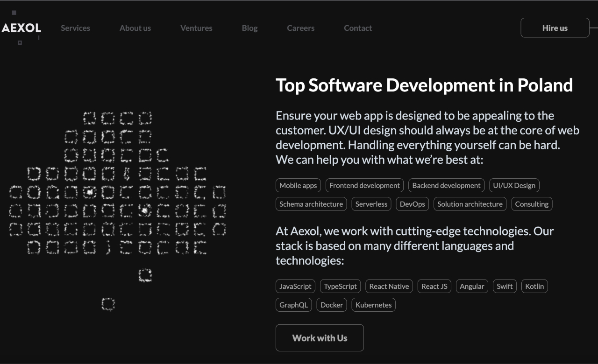Select the Schema architecture tag

[x=311, y=204]
